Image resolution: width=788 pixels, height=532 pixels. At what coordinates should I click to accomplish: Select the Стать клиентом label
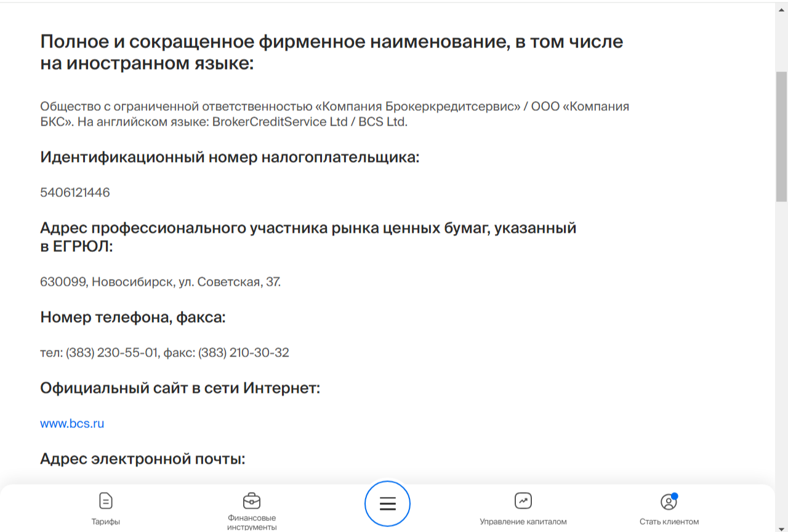click(669, 522)
